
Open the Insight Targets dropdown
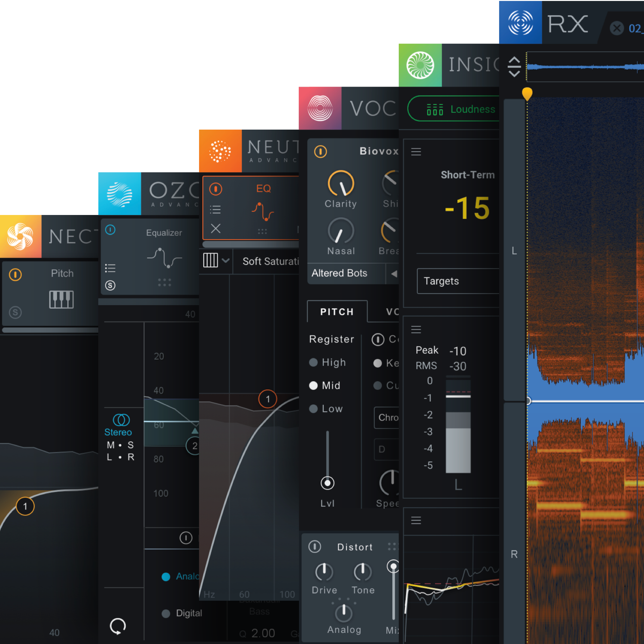(x=458, y=281)
